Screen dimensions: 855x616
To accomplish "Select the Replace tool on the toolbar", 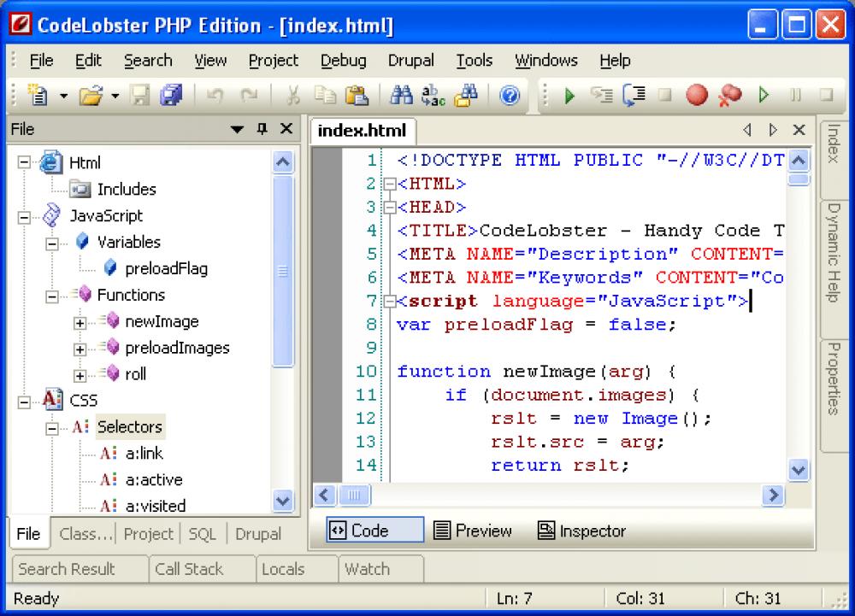I will (x=433, y=96).
